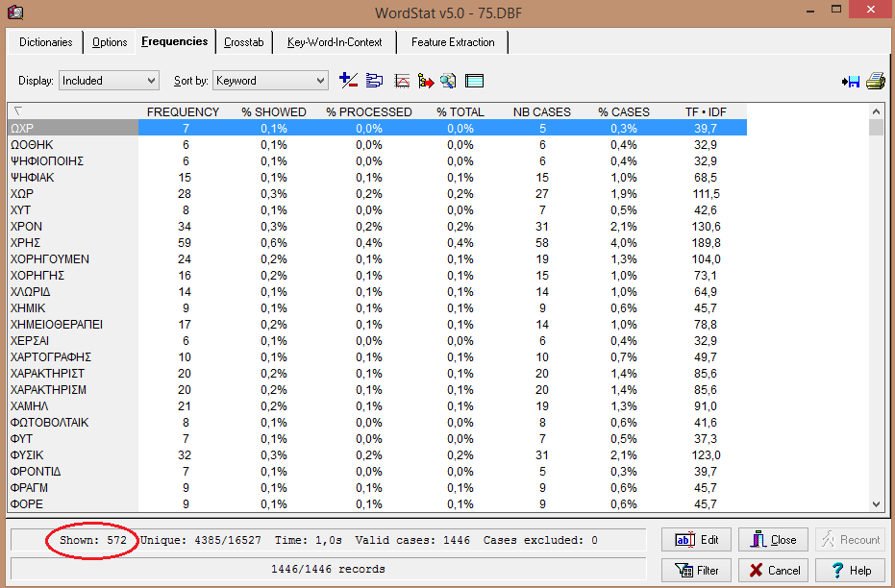Click the WordStat application icon in title bar
The width and height of the screenshot is (895, 588).
click(15, 12)
